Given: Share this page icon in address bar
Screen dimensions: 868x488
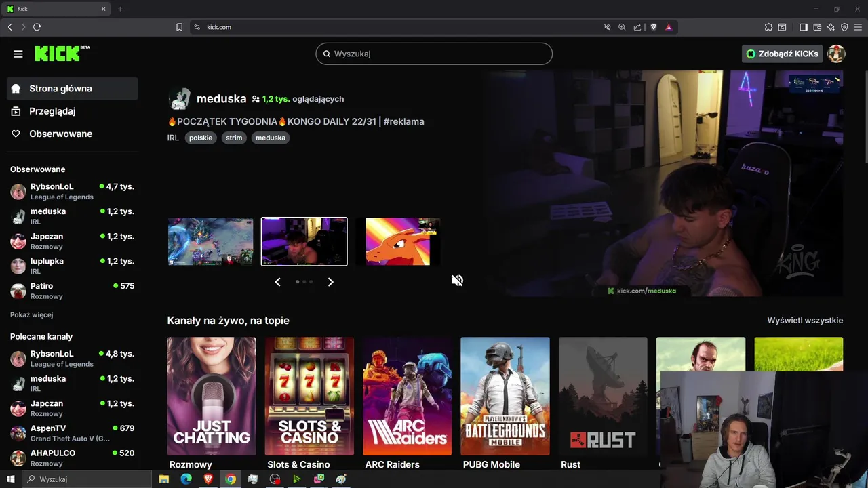Looking at the screenshot, I should [637, 27].
